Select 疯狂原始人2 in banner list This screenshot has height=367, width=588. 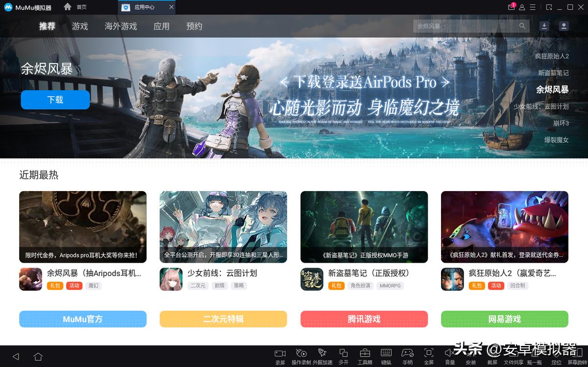tap(552, 56)
